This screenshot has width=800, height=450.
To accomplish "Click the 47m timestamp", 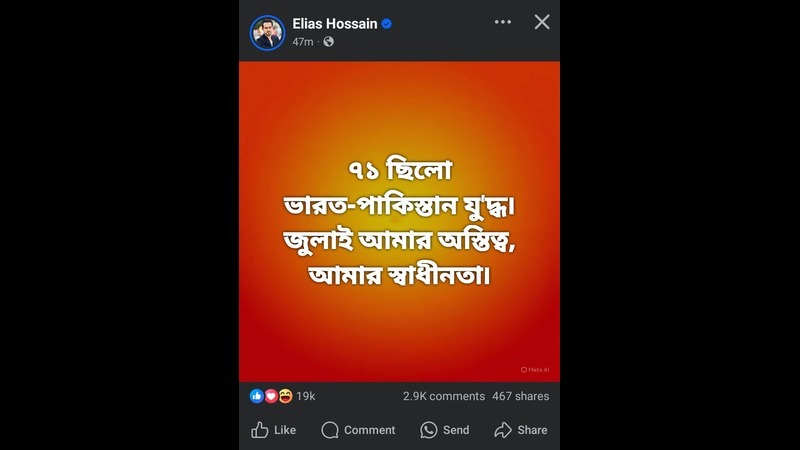I will coord(303,42).
